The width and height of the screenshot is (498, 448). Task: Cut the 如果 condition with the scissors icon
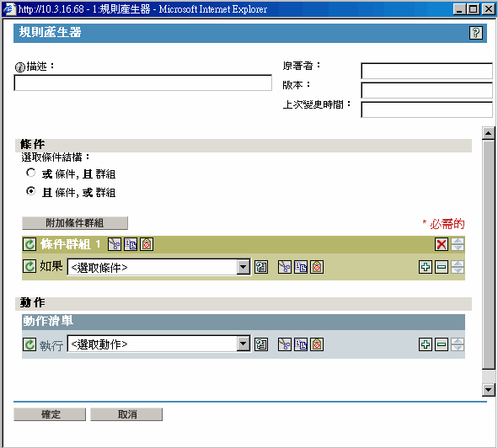285,267
